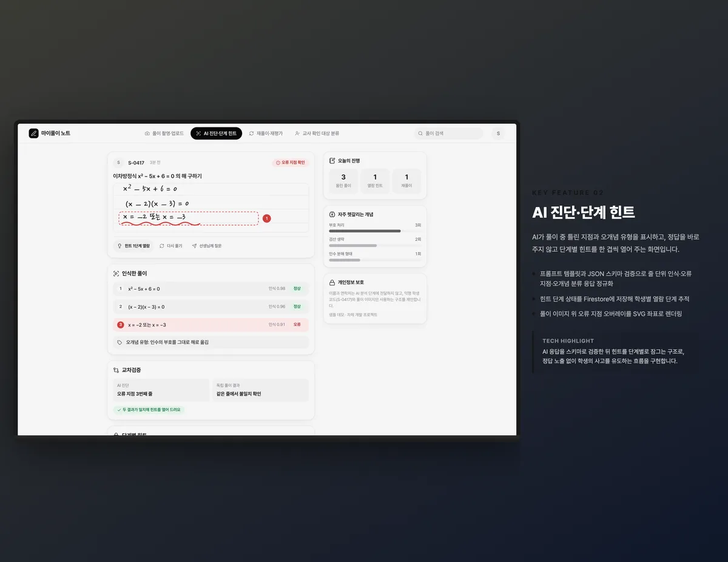
Task: Click the 3 올린 풀이 stat tile
Action: [343, 181]
